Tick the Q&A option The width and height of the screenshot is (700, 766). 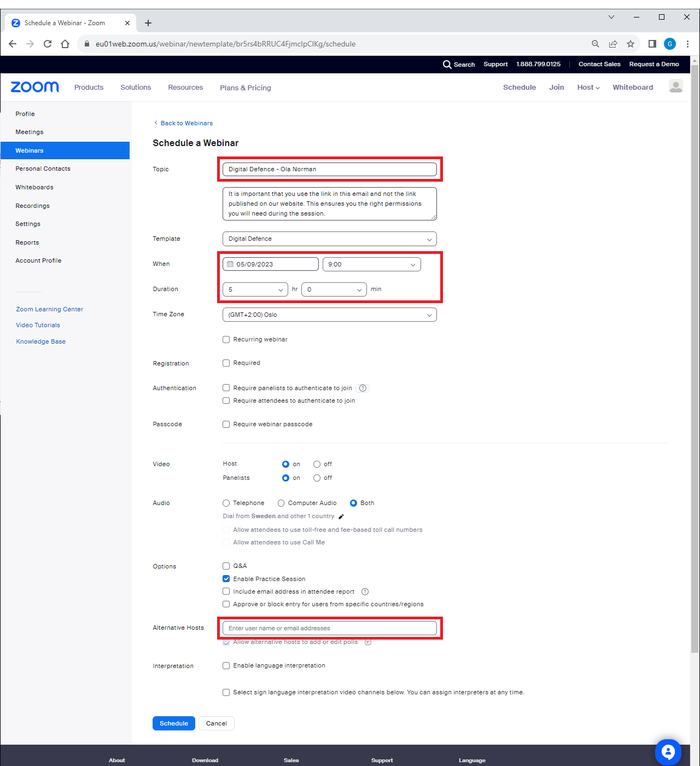click(226, 566)
